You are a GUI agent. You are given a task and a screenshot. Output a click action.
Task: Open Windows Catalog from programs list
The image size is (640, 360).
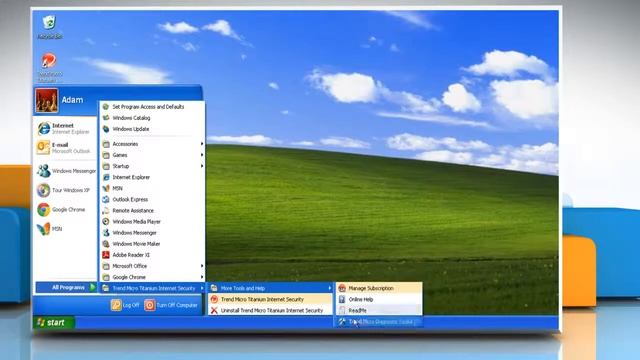[x=153, y=118]
